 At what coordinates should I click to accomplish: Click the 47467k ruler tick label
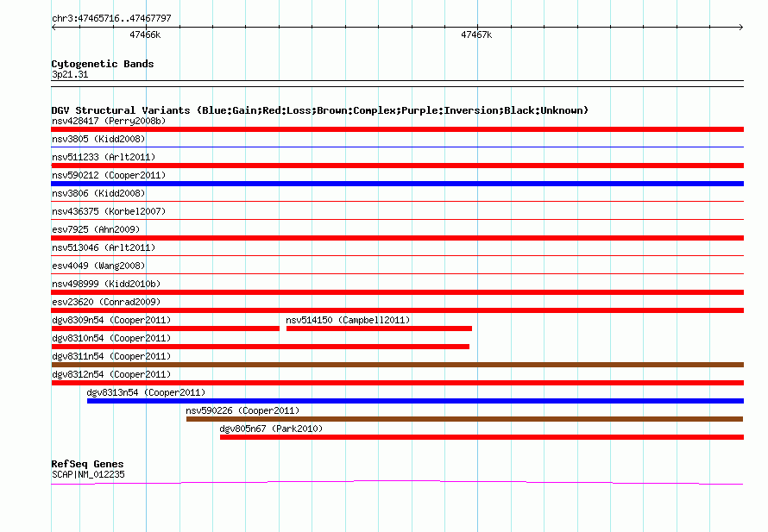476,34
